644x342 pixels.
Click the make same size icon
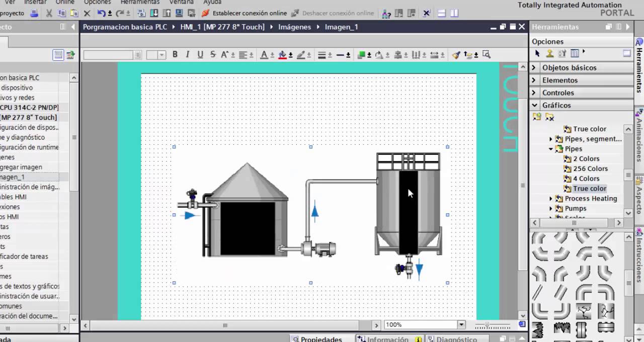(434, 55)
